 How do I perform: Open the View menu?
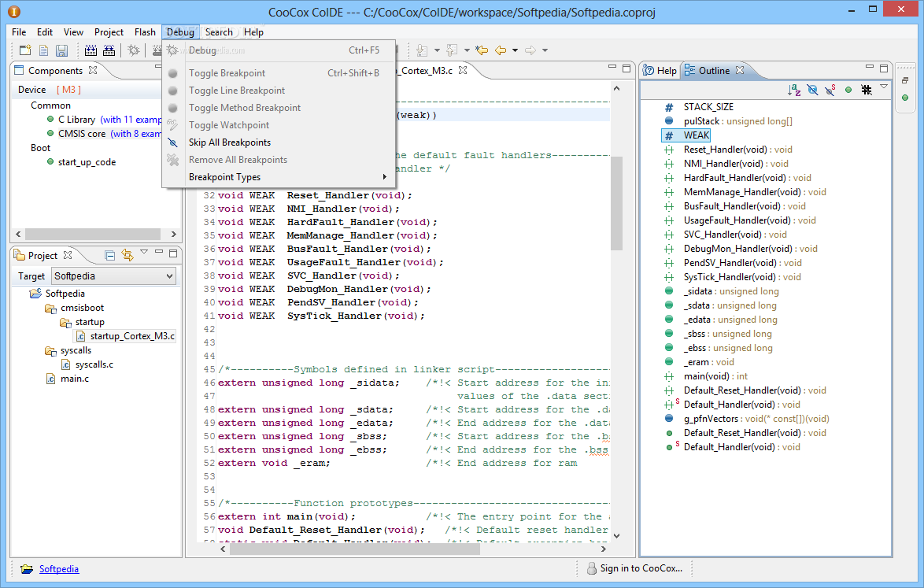click(74, 32)
